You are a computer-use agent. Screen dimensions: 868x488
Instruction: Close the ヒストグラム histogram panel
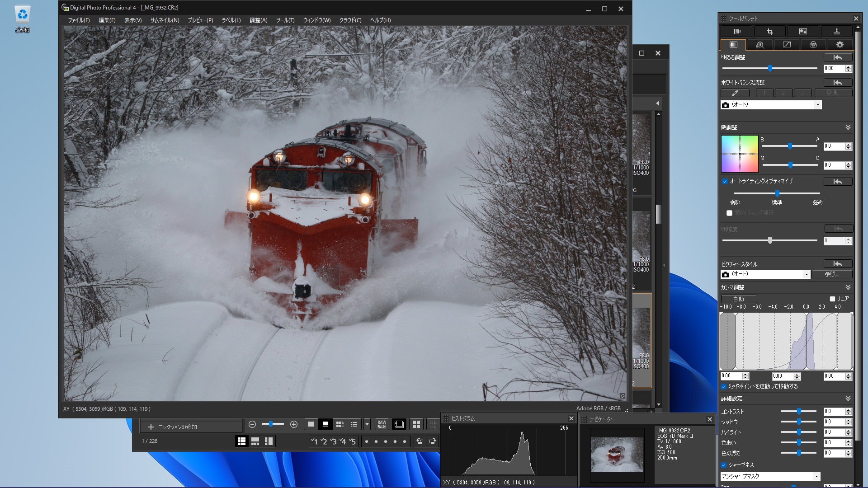point(571,419)
